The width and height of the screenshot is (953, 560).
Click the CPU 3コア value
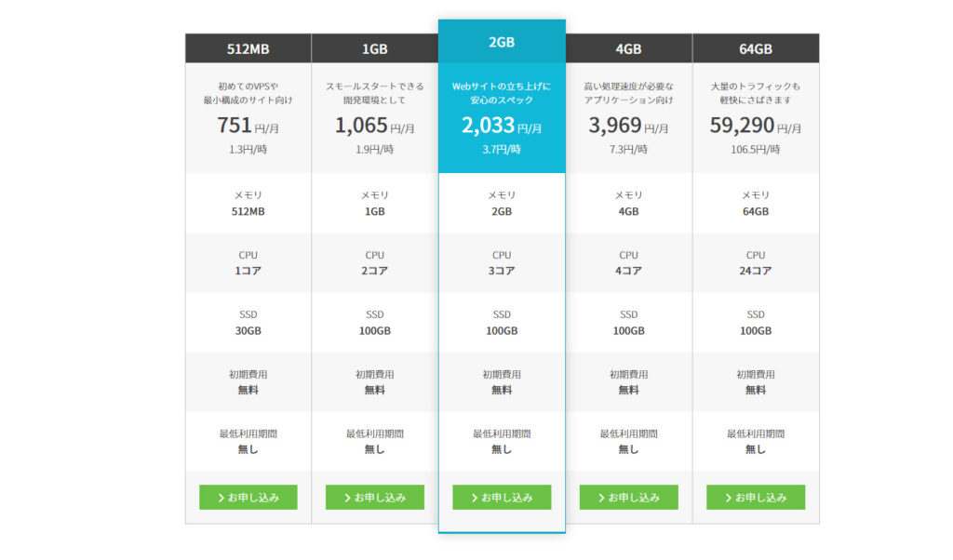[502, 271]
